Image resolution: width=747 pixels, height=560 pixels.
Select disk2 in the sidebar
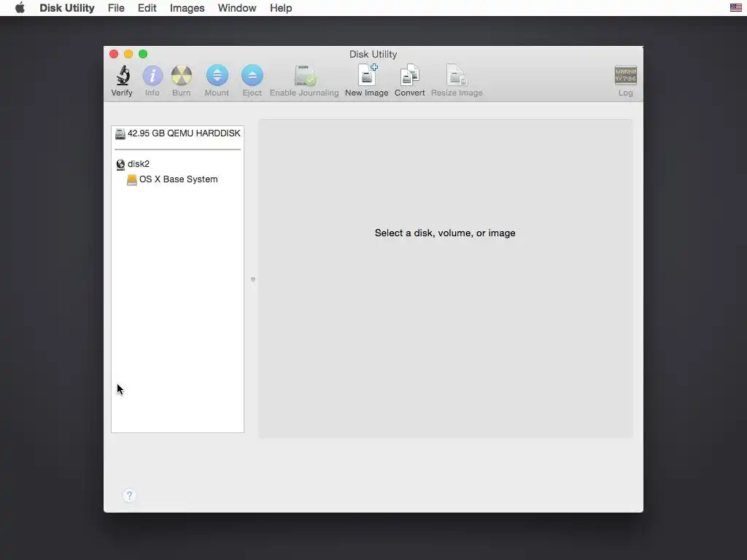(x=138, y=164)
